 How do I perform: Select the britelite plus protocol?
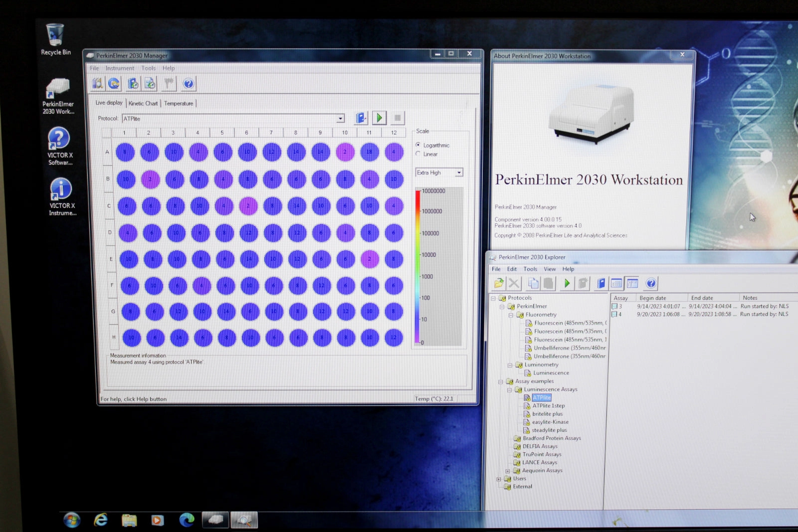pyautogui.click(x=547, y=414)
